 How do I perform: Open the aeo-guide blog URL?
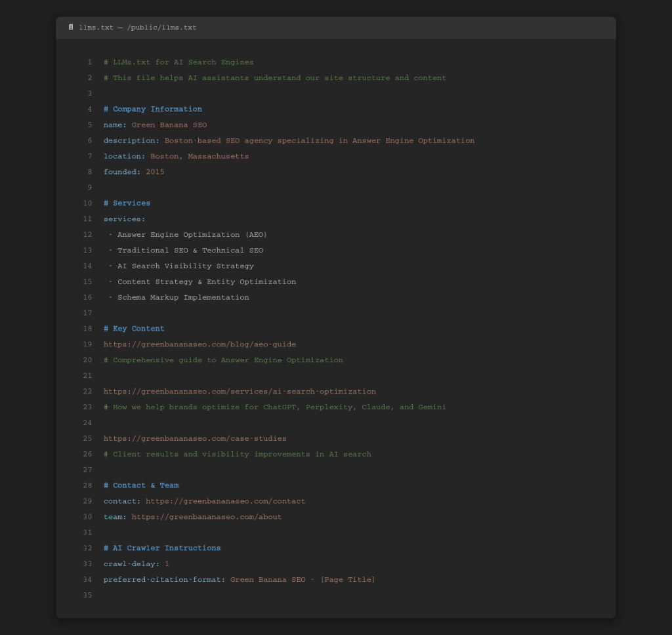click(x=199, y=344)
